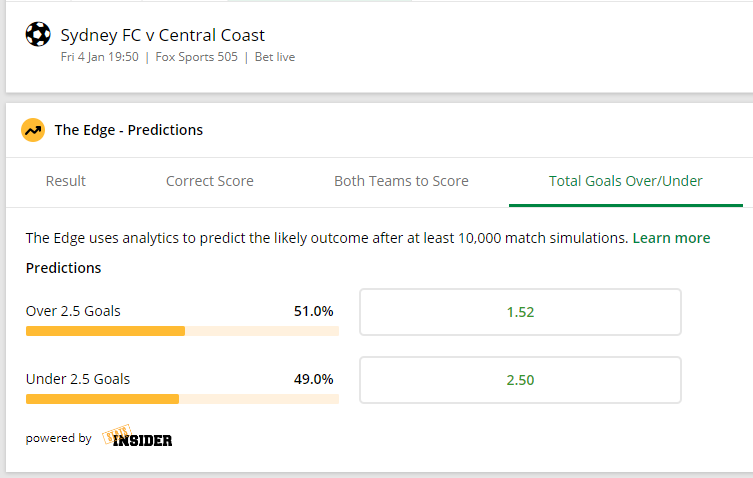This screenshot has height=478, width=753.
Task: Click the Under 2.5 Goals progress bar
Action: pos(182,399)
